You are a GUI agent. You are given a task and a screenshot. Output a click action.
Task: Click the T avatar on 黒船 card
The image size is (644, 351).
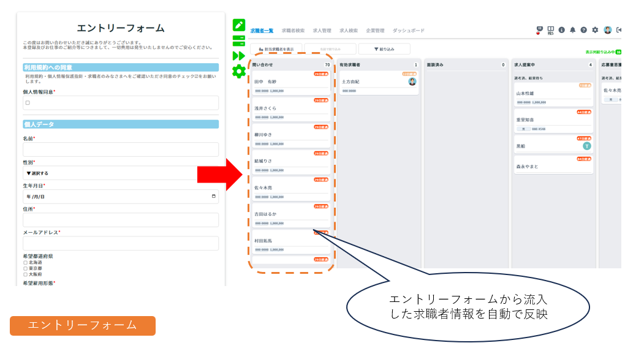[587, 146]
